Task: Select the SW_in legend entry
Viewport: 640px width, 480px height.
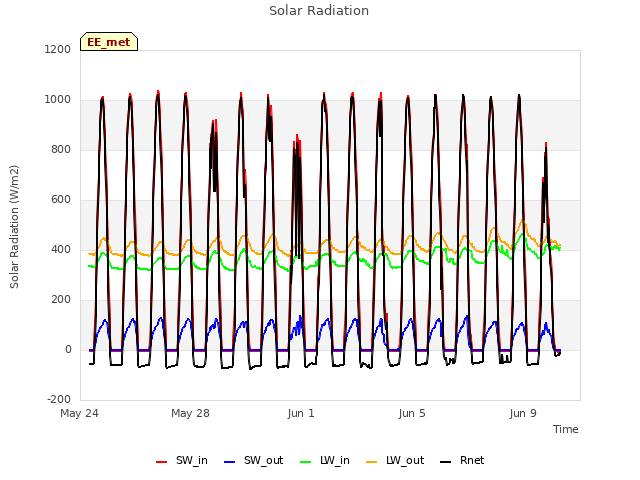Action: [x=182, y=461]
